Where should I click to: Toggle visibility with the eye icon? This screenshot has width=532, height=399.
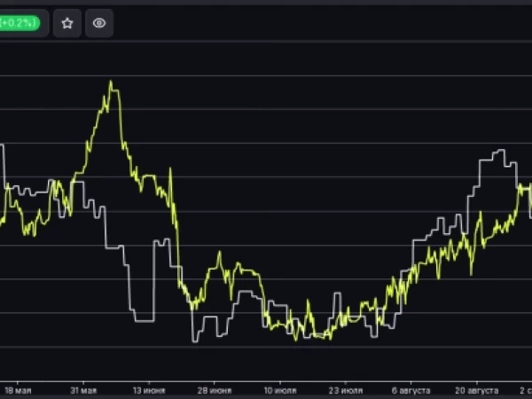[x=99, y=23]
